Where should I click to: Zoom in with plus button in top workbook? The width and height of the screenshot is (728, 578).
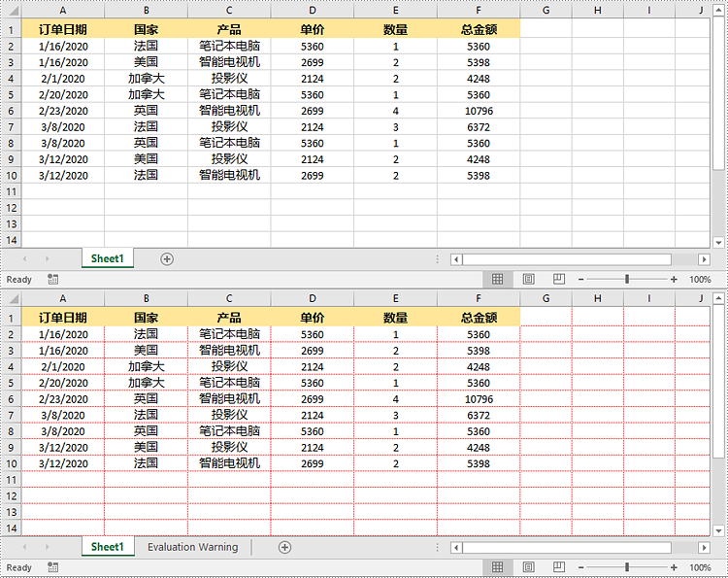click(x=674, y=279)
